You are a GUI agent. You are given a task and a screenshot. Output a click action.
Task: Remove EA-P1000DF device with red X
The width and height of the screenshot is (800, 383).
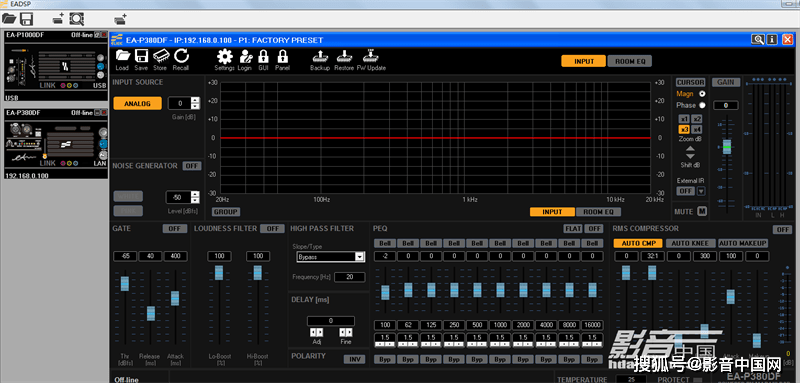tap(104, 35)
